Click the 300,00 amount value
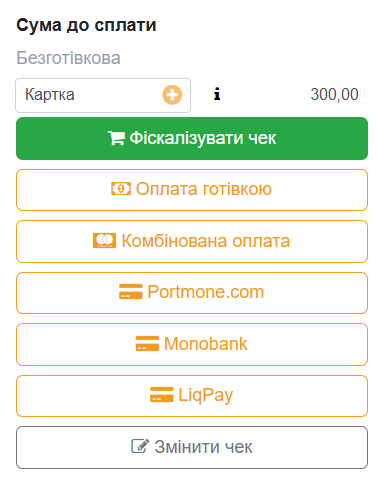The height and width of the screenshot is (477, 379). pos(334,95)
